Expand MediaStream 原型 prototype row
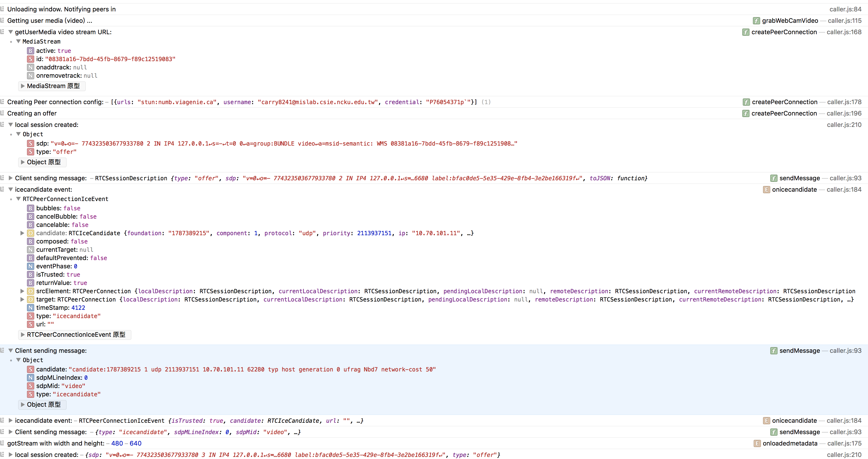 tap(23, 86)
